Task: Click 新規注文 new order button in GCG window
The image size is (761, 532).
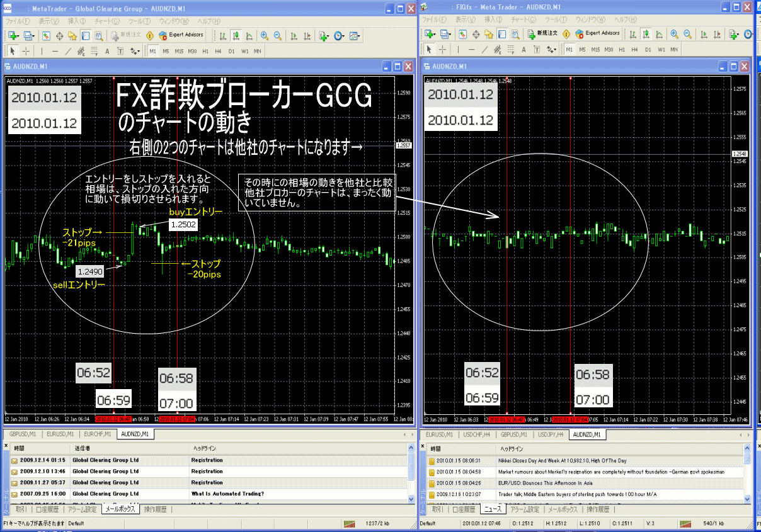Action: (125, 35)
